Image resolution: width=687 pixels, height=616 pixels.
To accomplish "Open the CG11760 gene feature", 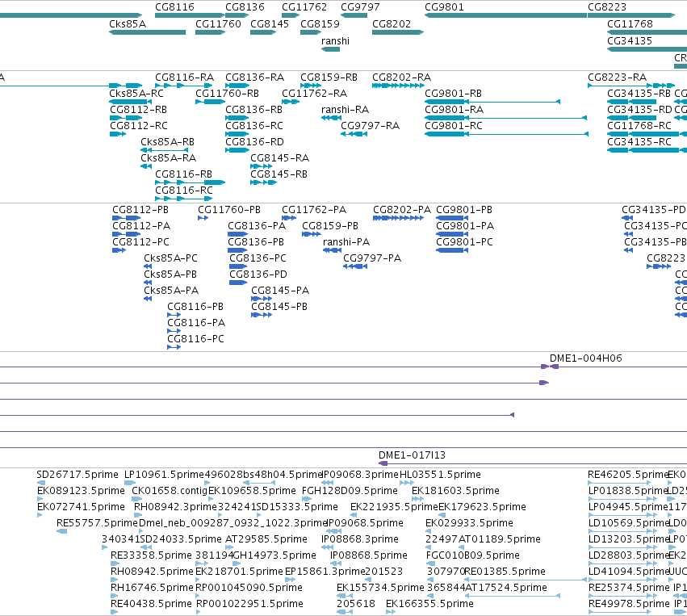I will (211, 32).
